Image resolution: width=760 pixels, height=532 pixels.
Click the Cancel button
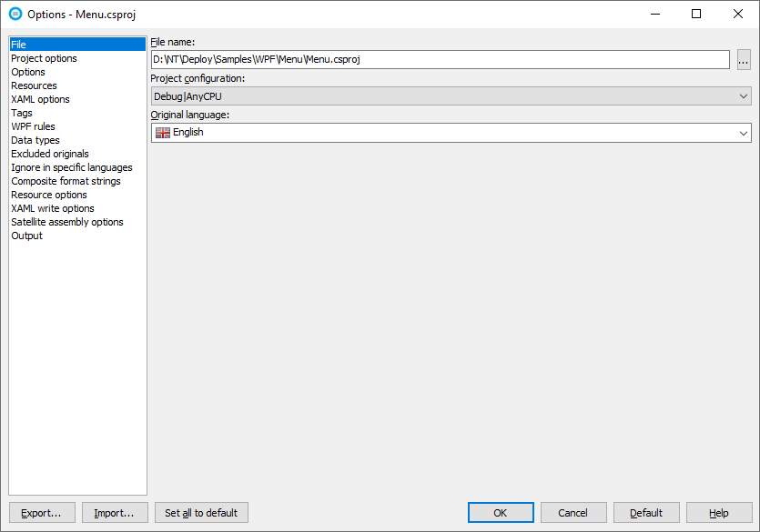point(573,513)
